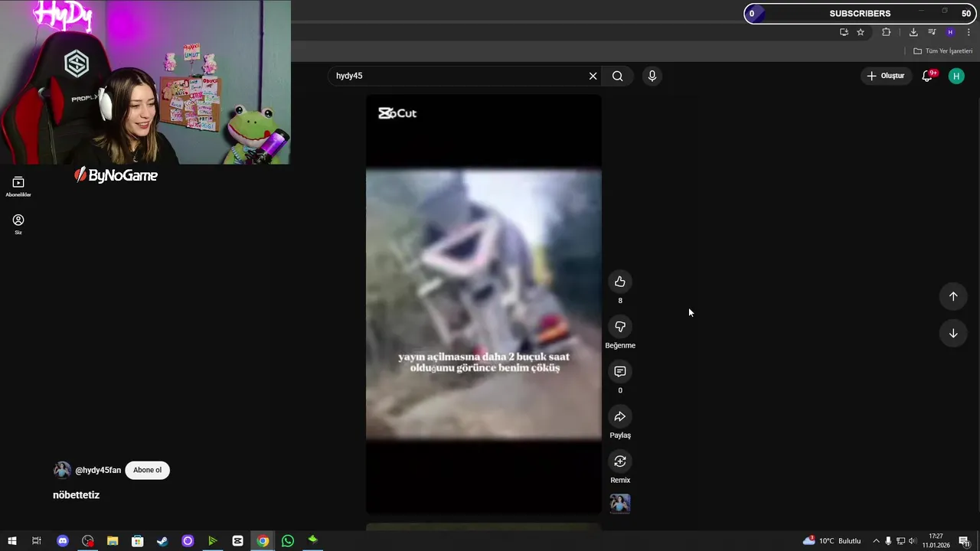
Task: Go to next Short with down arrow
Action: [953, 333]
